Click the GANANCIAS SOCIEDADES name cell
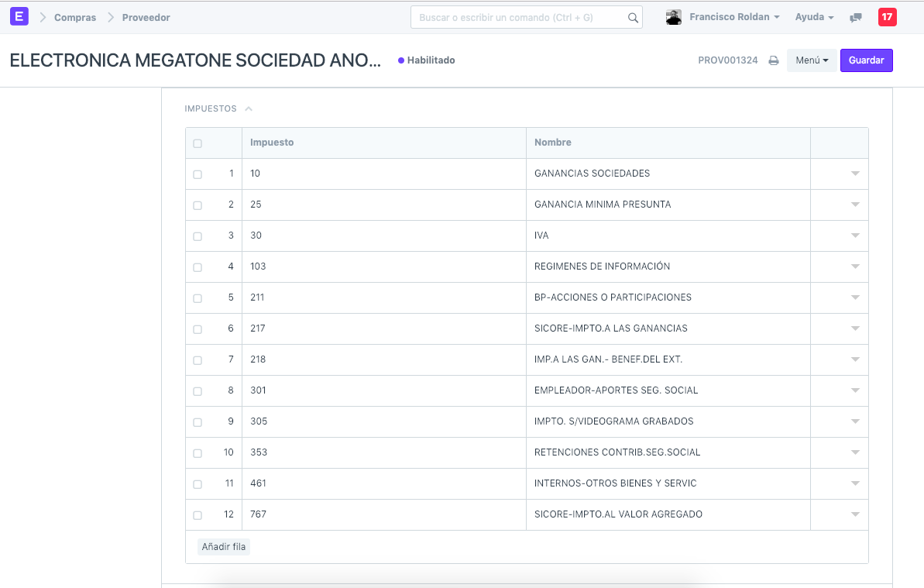Screen dimensions: 924x588 668,174
